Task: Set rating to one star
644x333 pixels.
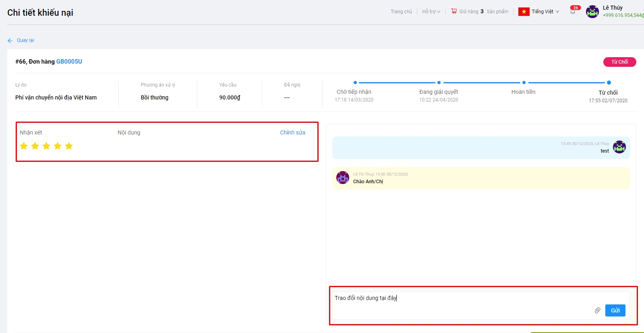Action: (x=24, y=146)
